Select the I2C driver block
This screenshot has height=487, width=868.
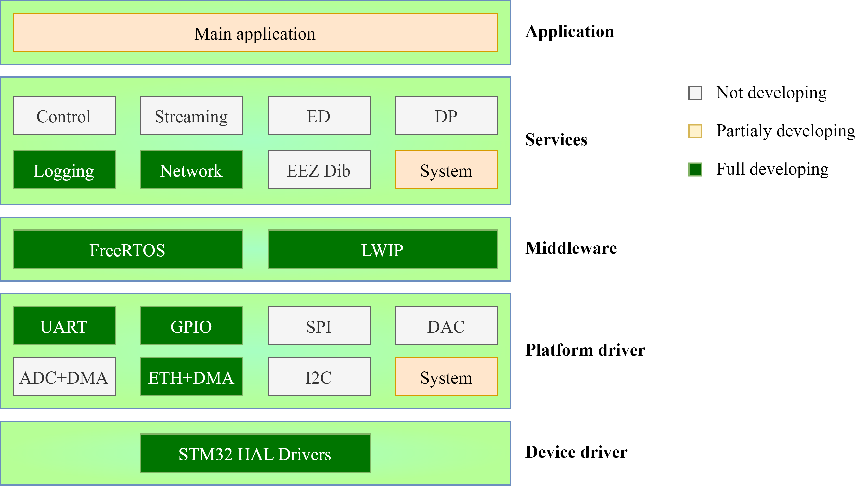point(319,377)
